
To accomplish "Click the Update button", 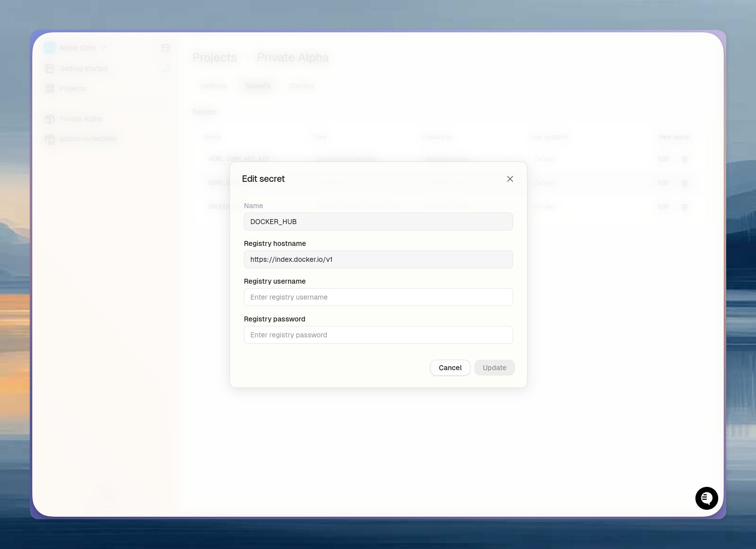I will point(494,368).
